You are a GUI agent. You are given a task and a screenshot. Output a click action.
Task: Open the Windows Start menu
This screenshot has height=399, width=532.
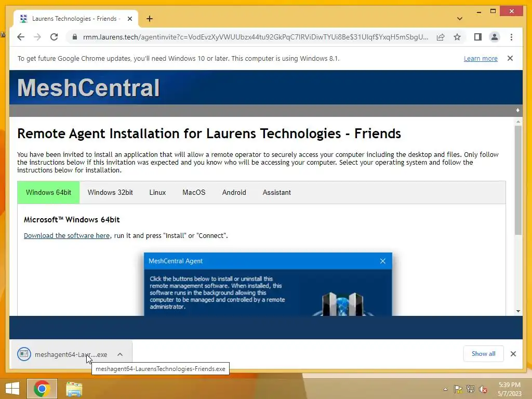(12, 389)
